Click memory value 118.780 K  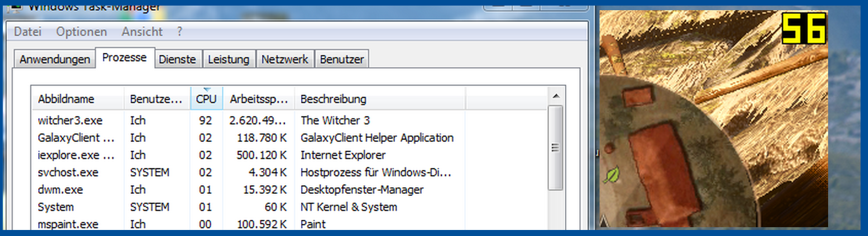(x=262, y=138)
